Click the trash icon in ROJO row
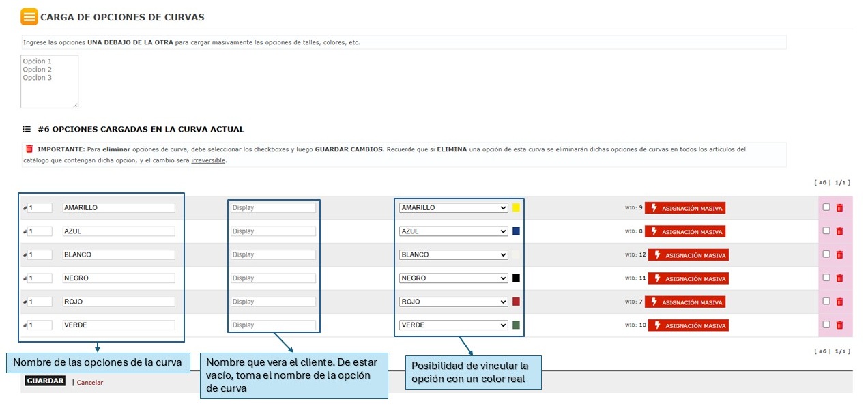This screenshot has width=868, height=408. point(839,302)
